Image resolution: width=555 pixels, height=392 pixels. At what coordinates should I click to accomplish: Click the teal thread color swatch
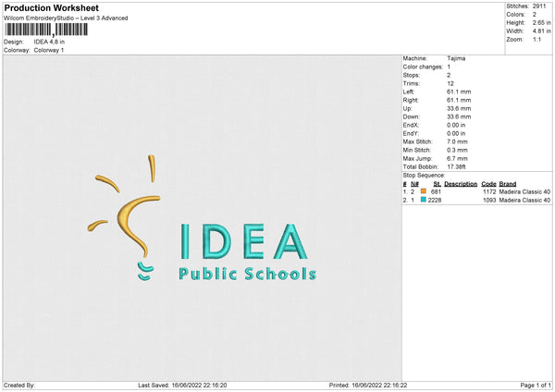coord(423,200)
